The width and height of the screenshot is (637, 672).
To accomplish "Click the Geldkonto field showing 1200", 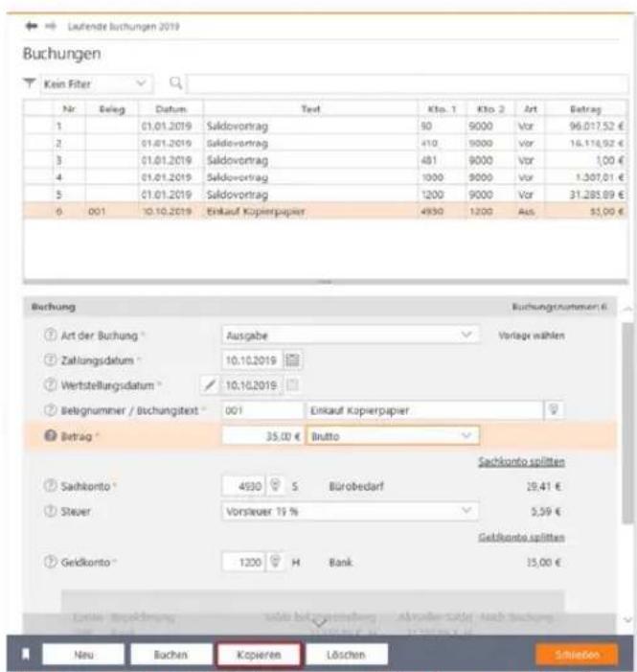I will click(x=243, y=562).
